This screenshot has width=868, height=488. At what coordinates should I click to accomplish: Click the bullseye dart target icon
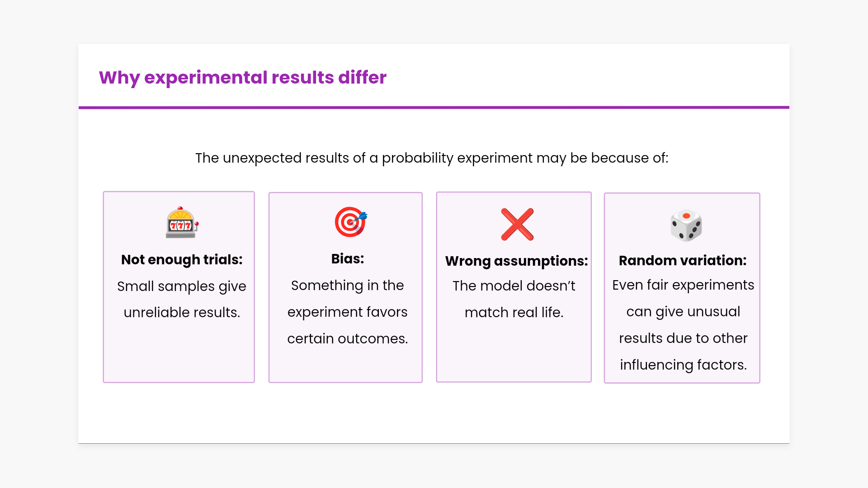(350, 222)
